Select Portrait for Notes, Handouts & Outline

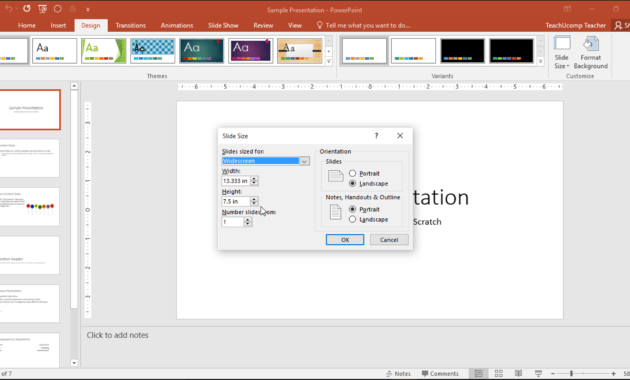tap(352, 209)
